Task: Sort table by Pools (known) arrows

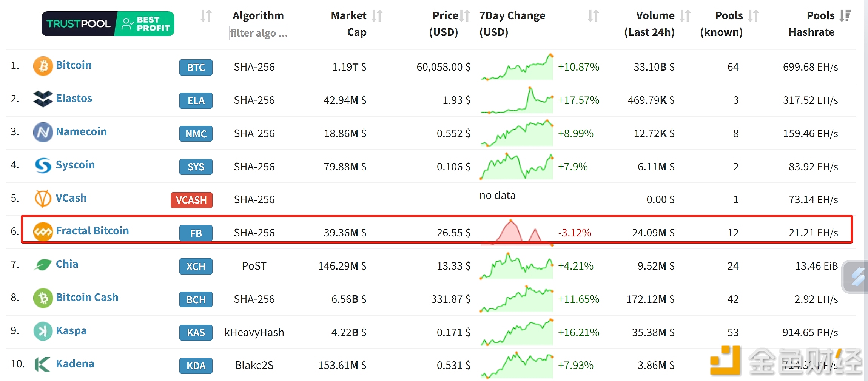Action: [753, 16]
